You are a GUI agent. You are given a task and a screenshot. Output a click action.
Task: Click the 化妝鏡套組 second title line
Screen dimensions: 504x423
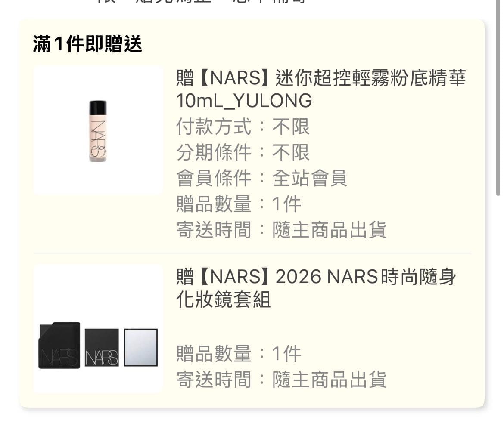tap(224, 299)
